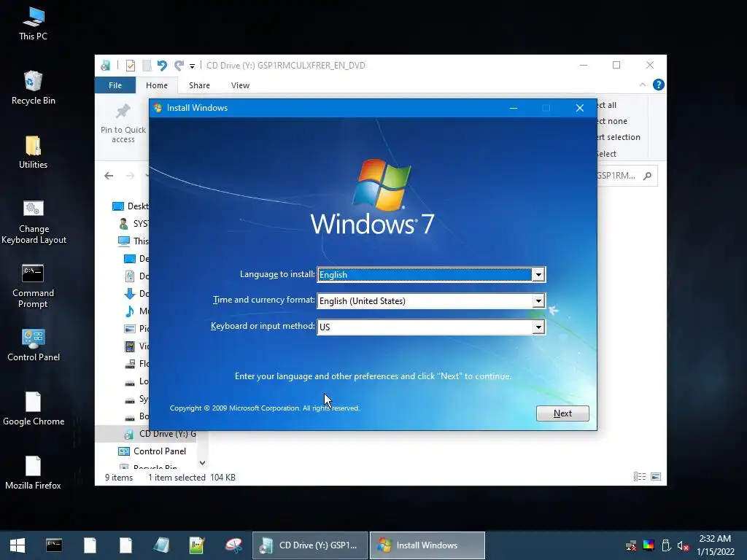Click Select none in Explorer ribbon
The height and width of the screenshot is (560, 747).
(x=612, y=121)
